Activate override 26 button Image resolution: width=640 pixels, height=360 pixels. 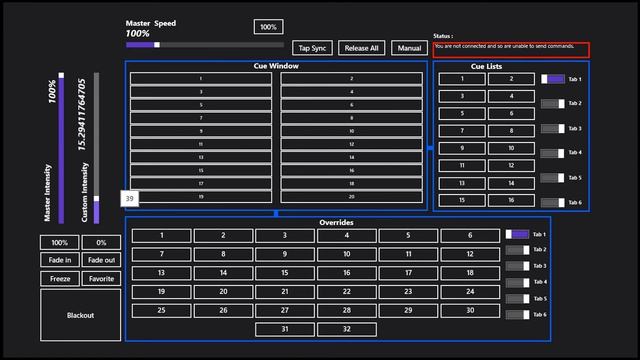(223, 311)
